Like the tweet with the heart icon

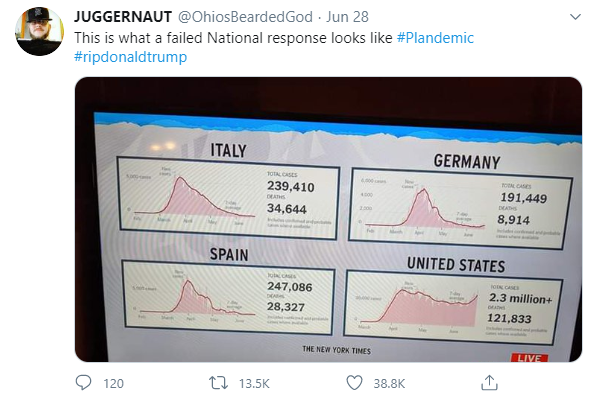pos(354,383)
